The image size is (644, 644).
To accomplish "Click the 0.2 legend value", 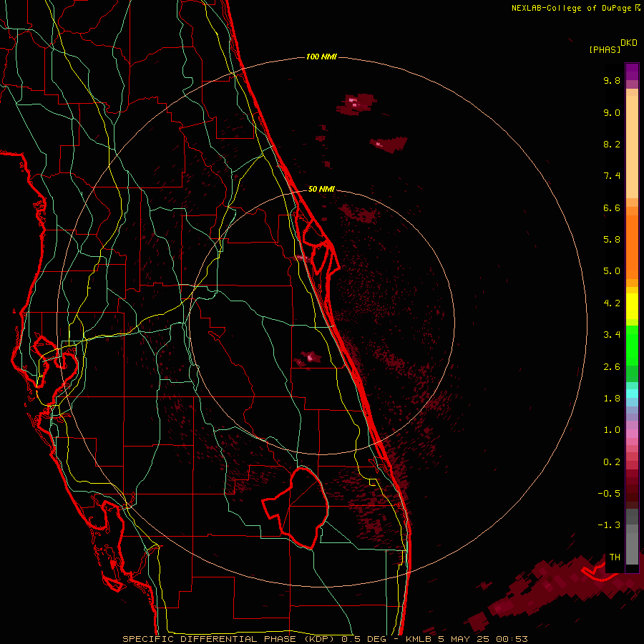I will [x=612, y=462].
